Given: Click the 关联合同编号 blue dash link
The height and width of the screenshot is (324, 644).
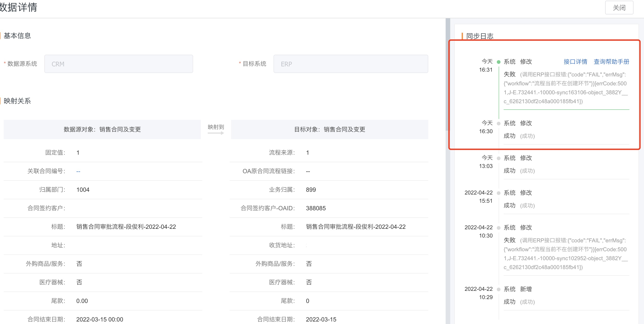Looking at the screenshot, I should (x=78, y=172).
